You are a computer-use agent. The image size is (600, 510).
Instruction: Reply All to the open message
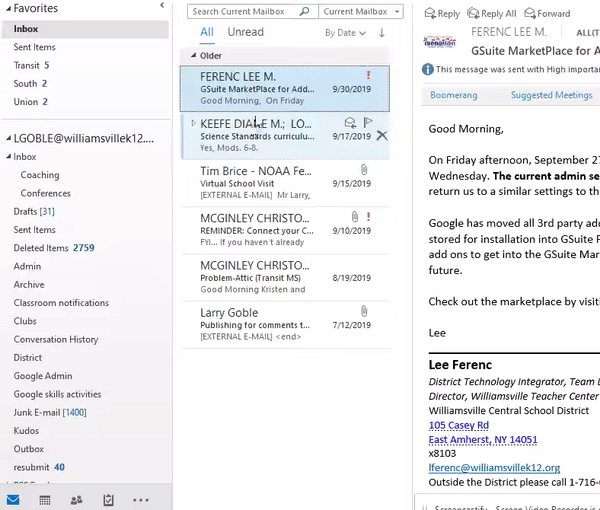coord(492,14)
